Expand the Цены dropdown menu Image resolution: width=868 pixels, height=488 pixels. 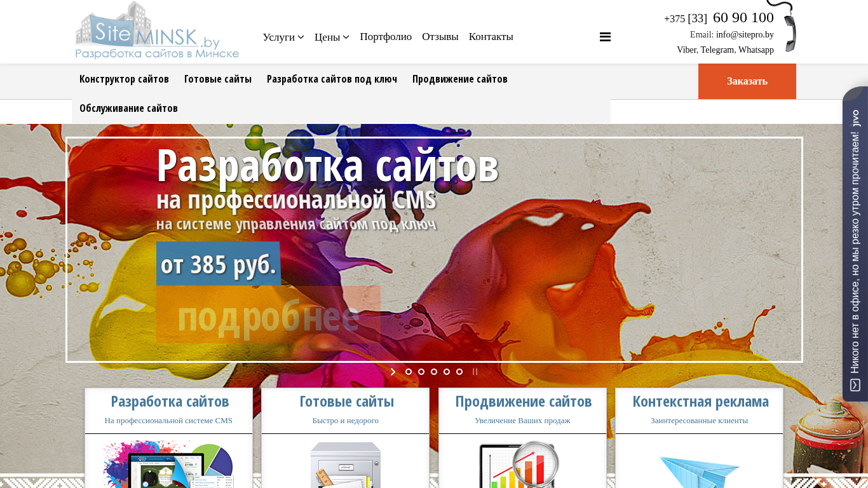332,37
